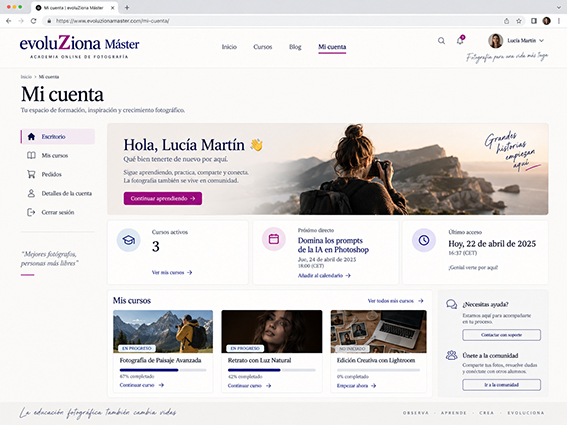Click the Fotografía de Paisaje Avanzada progress bar
567x425 pixels.
pyautogui.click(x=163, y=370)
